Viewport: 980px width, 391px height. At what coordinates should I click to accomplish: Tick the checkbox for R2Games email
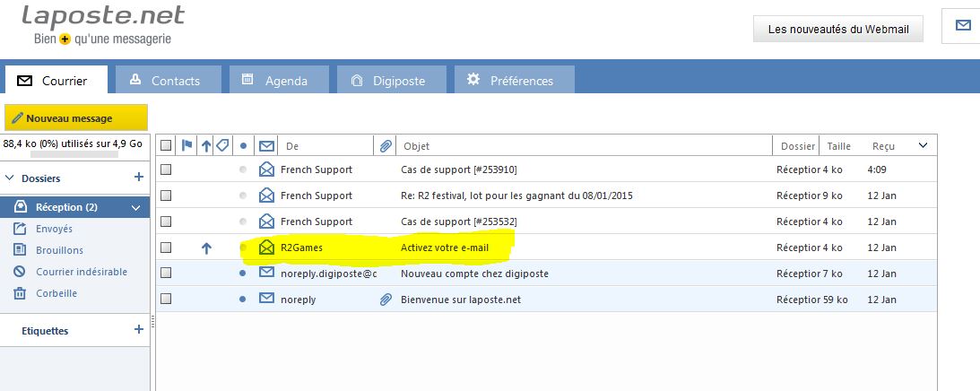point(166,248)
